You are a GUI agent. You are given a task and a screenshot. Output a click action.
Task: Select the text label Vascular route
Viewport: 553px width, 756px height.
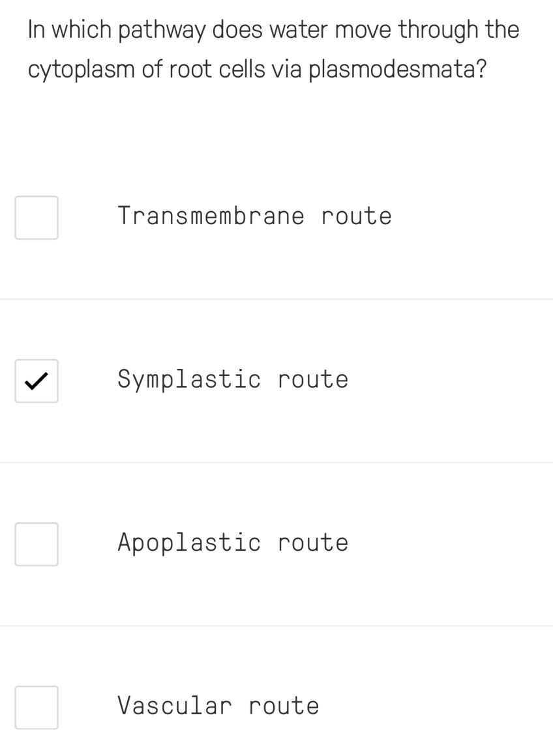[x=218, y=705]
